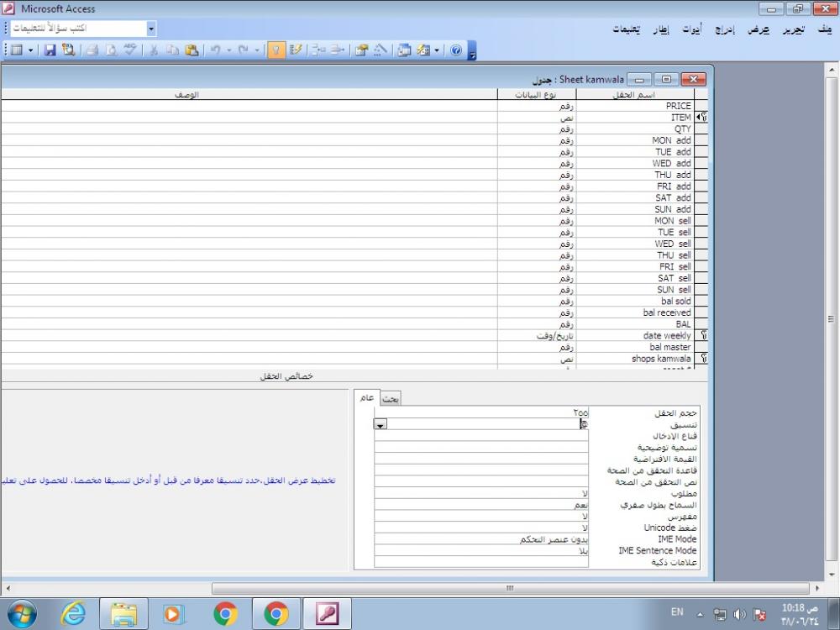Open Microsoft Access Help question-mark icon
Viewport: 840px width, 630px height.
(456, 50)
